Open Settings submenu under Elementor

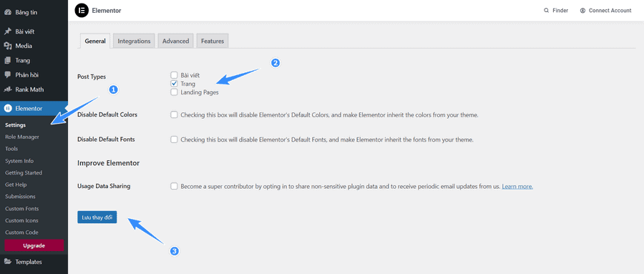[16, 125]
